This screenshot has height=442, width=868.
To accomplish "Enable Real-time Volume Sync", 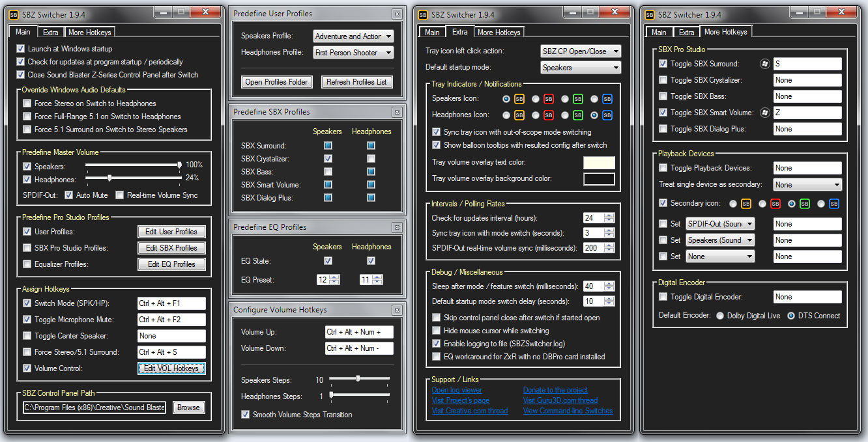I will coord(120,195).
